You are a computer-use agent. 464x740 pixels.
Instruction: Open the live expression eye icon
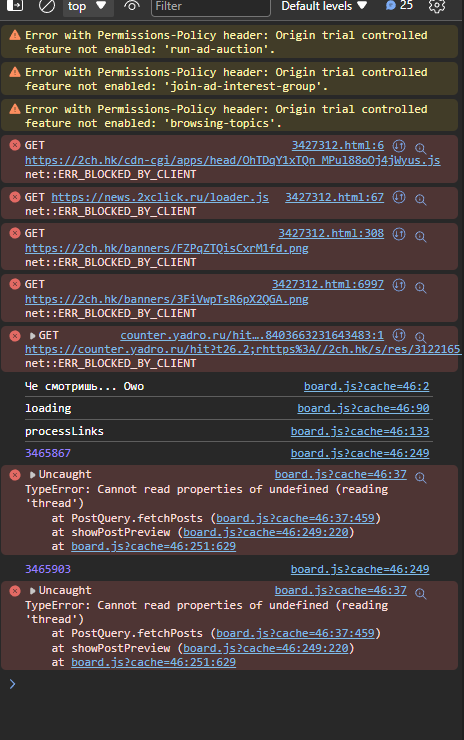pyautogui.click(x=132, y=6)
